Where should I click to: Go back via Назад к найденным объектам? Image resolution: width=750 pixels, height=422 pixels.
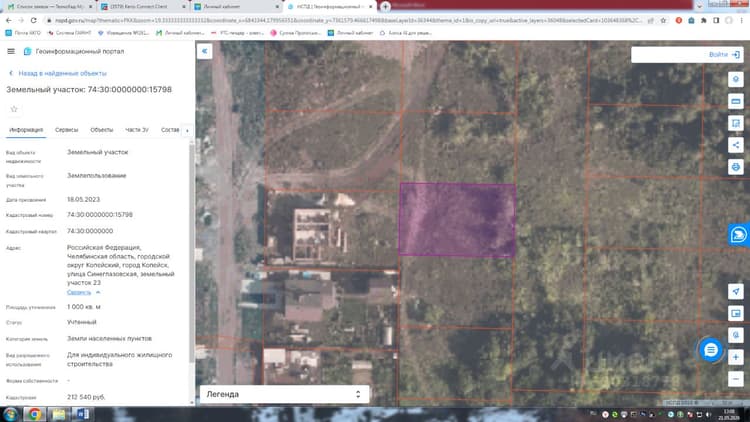(x=58, y=73)
